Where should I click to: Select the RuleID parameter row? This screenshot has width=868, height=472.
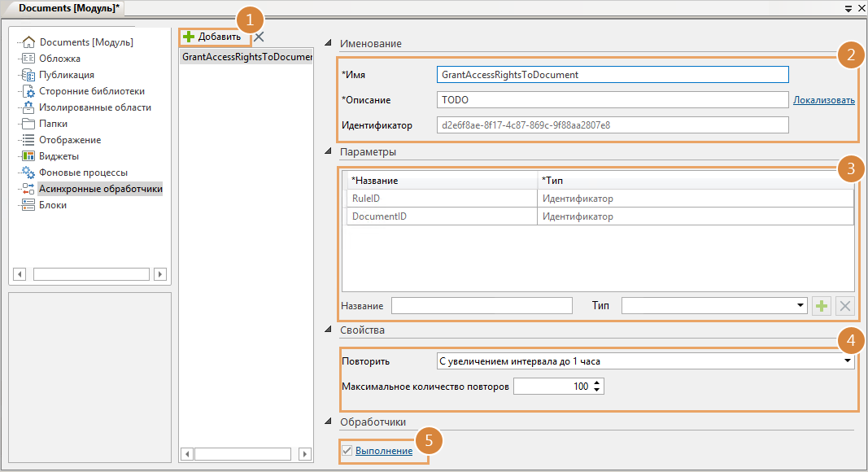click(441, 199)
